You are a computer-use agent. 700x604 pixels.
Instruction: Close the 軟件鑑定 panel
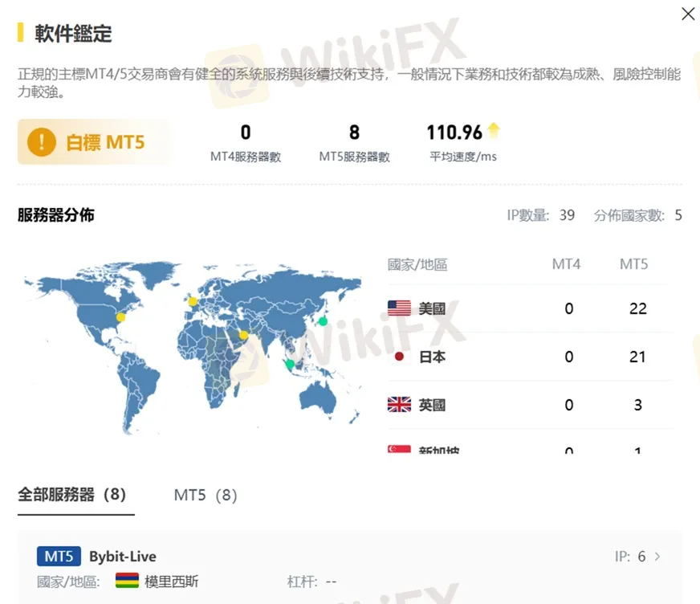pyautogui.click(x=688, y=14)
